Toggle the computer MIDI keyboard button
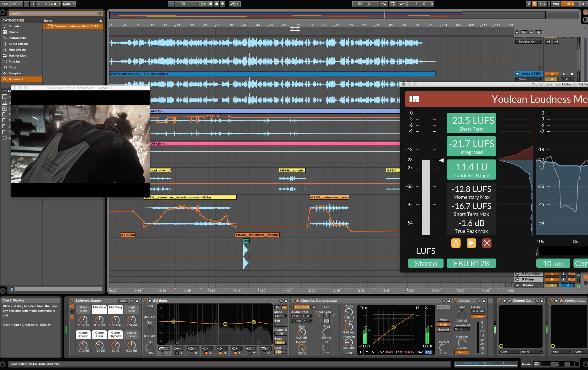588x370 pixels. click(x=534, y=4)
